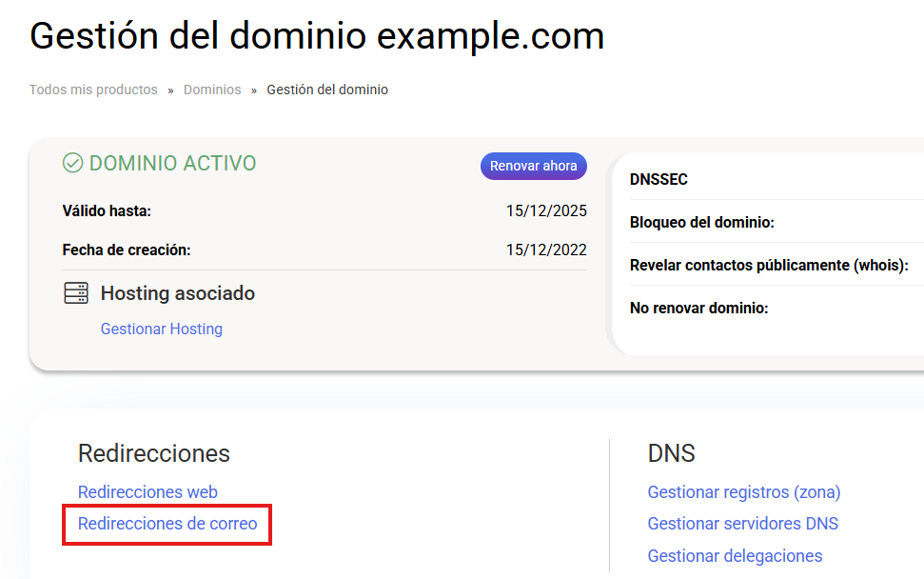Viewport: 924px width, 579px height.
Task: Navigate to the Dominios breadcrumb
Action: [x=212, y=90]
